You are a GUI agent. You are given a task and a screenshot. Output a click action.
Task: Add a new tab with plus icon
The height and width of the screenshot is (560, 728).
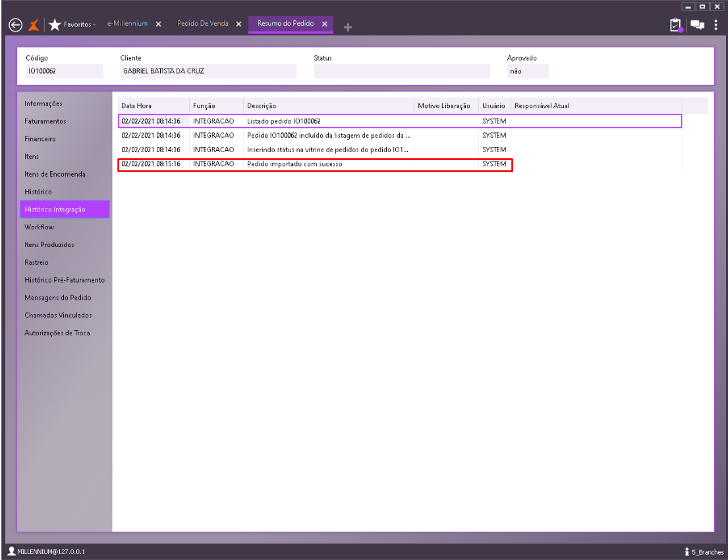348,28
